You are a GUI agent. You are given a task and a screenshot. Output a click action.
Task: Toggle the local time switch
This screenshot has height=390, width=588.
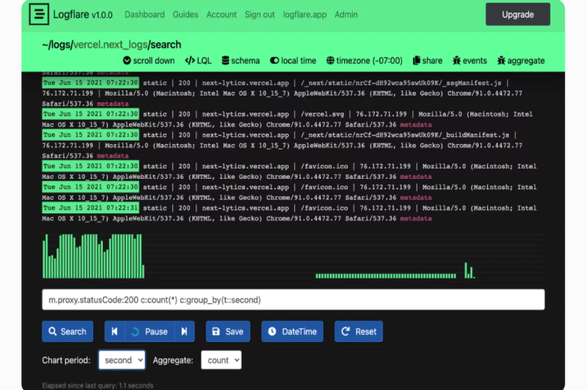point(293,60)
